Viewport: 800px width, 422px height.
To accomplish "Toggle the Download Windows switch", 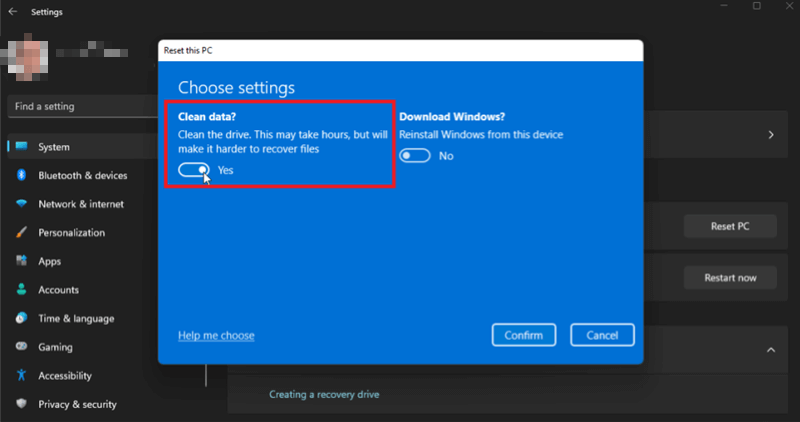I will pos(415,156).
